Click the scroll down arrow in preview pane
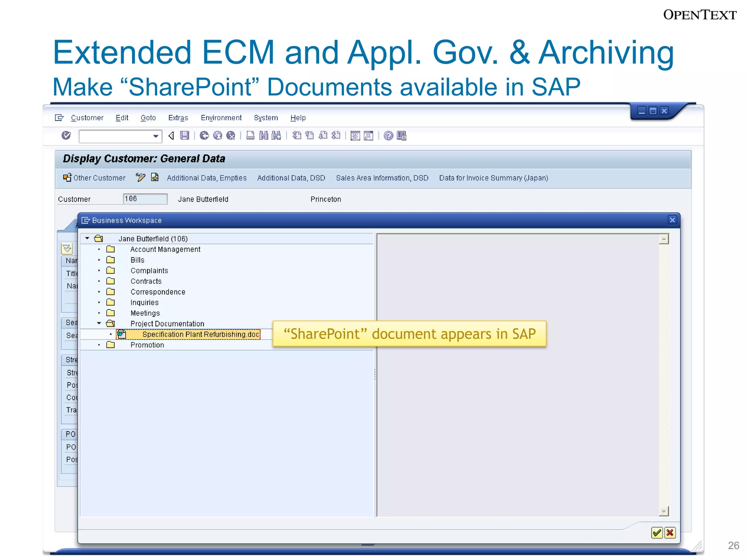This screenshot has height=560, width=747. [x=664, y=511]
